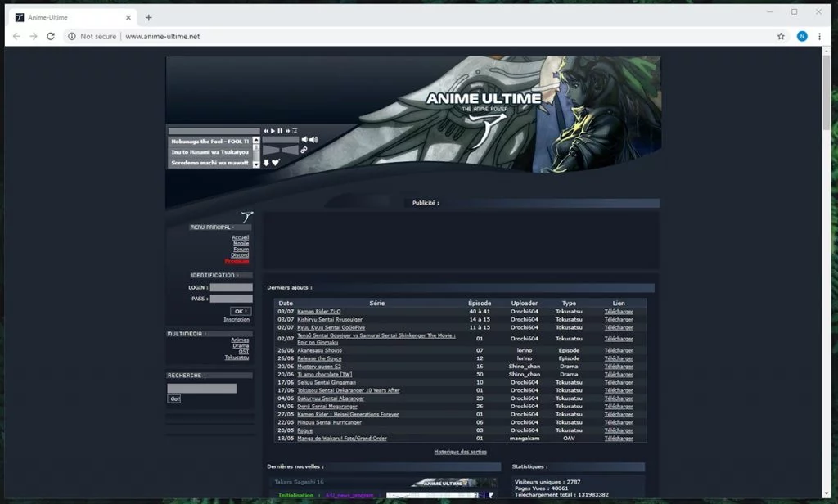Open the playlist icon next to playback controls

(295, 131)
